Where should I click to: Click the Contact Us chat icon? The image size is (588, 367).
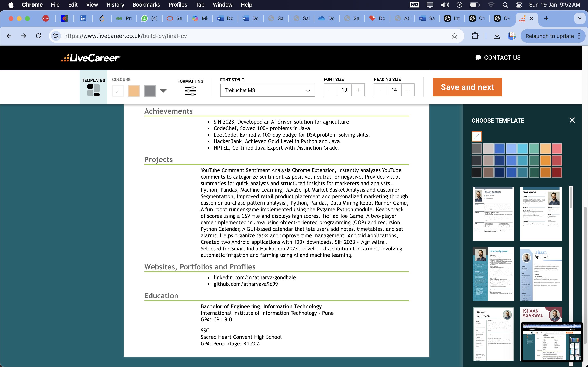(478, 57)
